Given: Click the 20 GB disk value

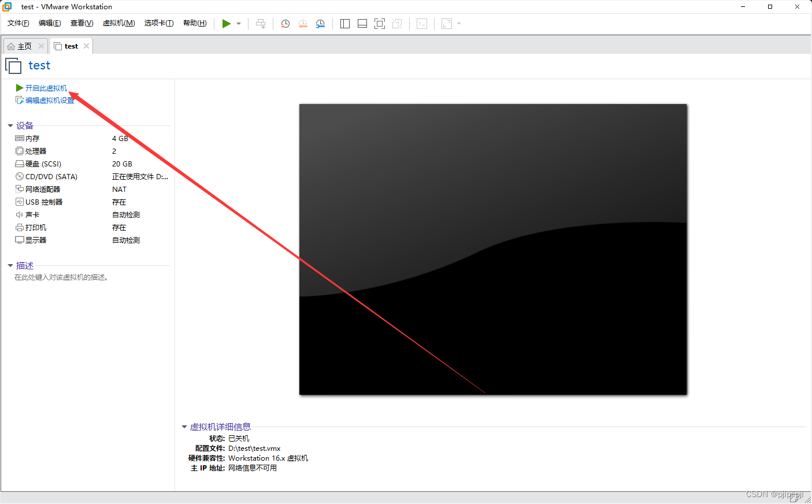Looking at the screenshot, I should 122,164.
